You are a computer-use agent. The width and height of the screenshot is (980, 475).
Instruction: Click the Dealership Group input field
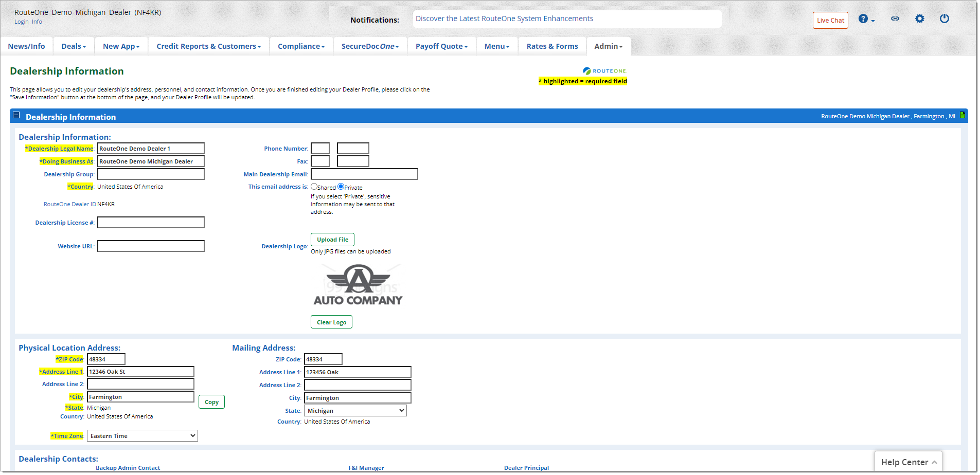pyautogui.click(x=151, y=174)
